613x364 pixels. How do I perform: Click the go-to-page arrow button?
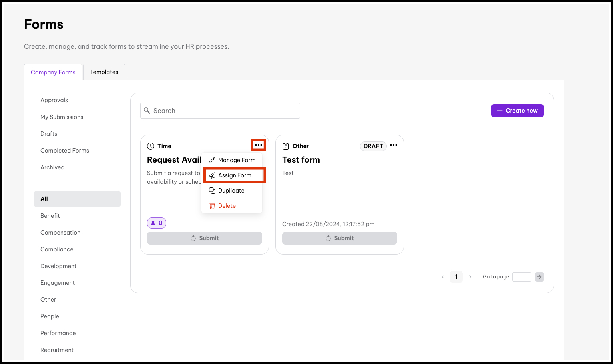(x=539, y=277)
